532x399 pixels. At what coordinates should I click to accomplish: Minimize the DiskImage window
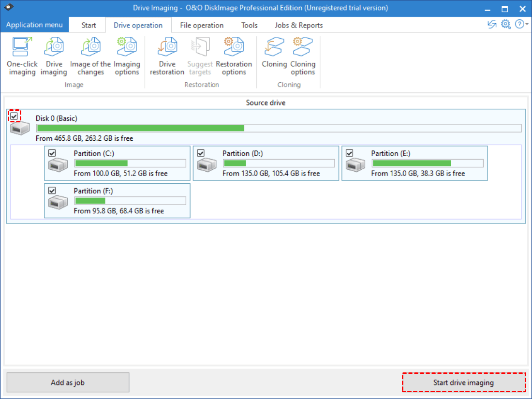[x=488, y=9]
